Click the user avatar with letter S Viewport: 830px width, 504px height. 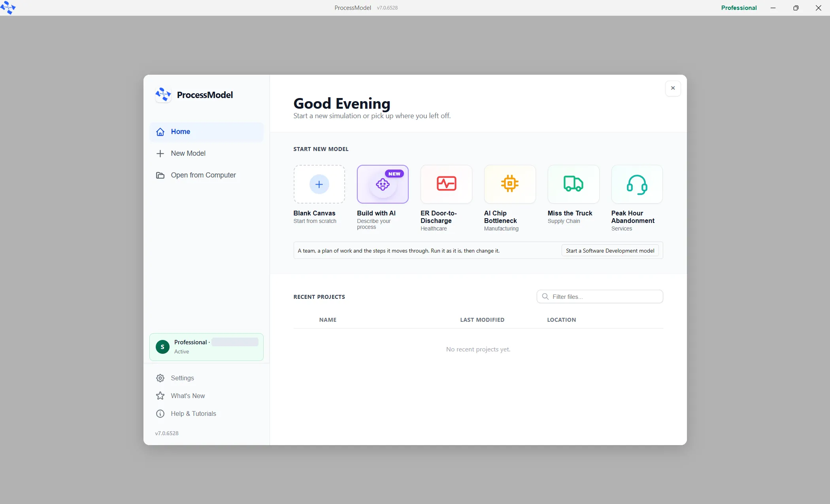click(x=162, y=347)
